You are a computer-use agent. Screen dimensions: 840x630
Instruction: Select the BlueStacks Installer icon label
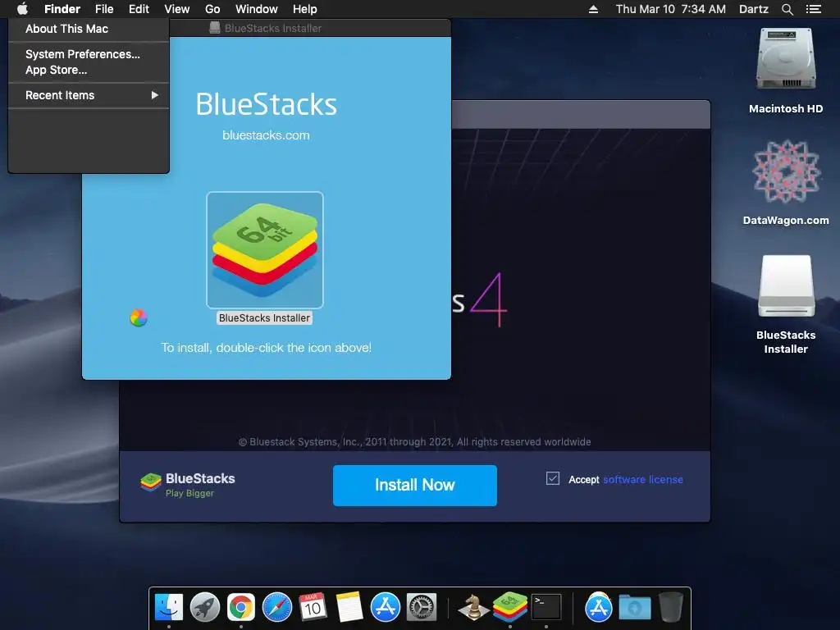tap(264, 317)
